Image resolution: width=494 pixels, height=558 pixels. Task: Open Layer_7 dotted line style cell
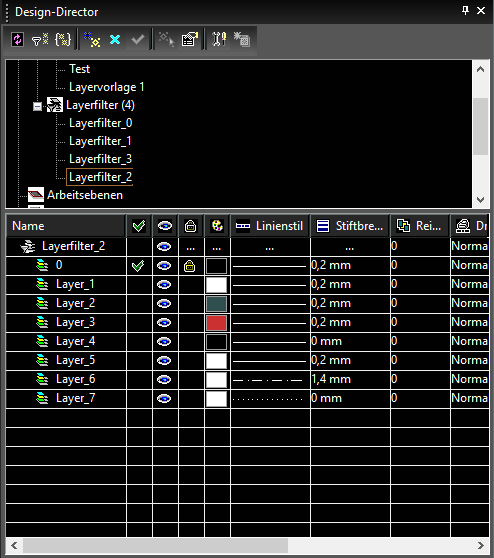pyautogui.click(x=270, y=399)
